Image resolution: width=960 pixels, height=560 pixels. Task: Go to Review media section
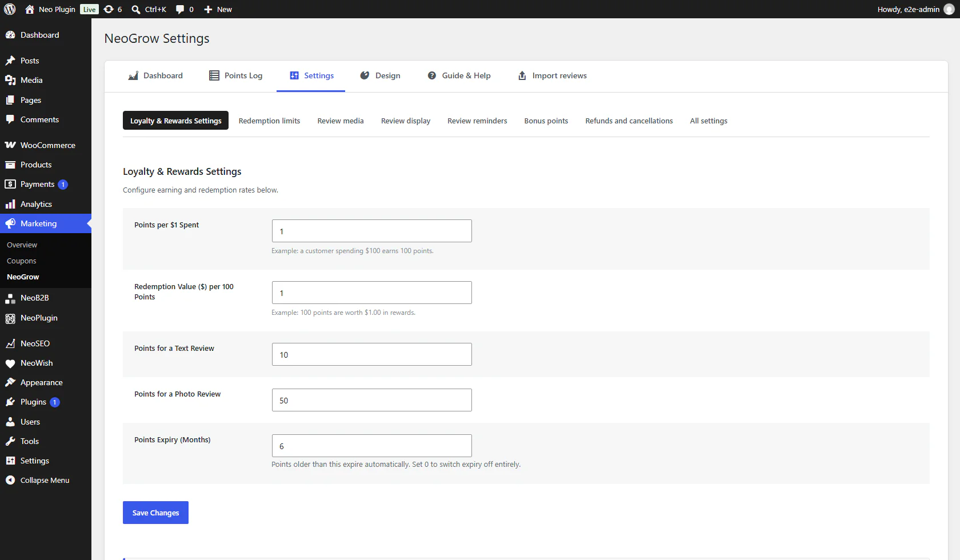click(x=341, y=121)
